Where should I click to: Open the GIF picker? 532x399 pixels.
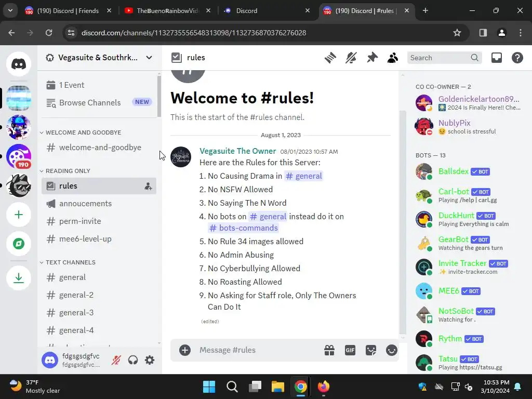click(350, 350)
